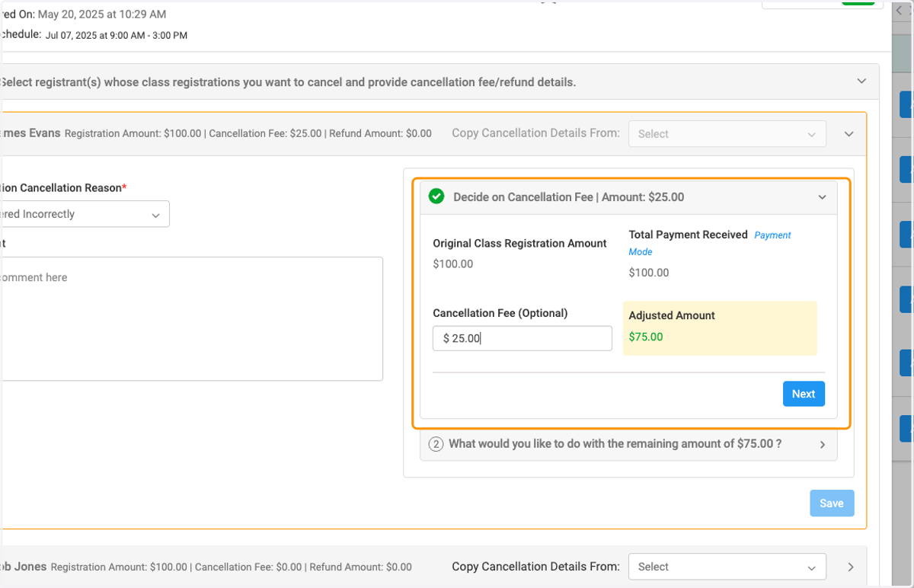This screenshot has width=914, height=588.
Task: Open James Evans Copy Cancellation Details dropdown
Action: (x=727, y=133)
